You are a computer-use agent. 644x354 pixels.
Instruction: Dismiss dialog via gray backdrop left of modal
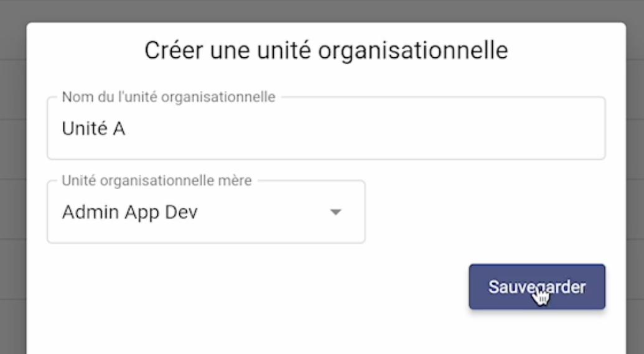click(x=12, y=185)
